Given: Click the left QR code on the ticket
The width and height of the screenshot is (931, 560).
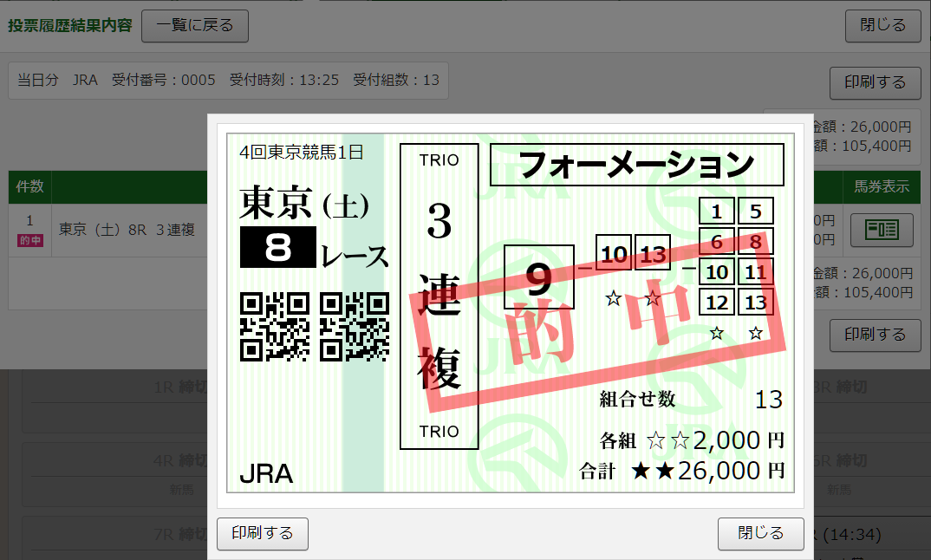Looking at the screenshot, I should point(274,327).
